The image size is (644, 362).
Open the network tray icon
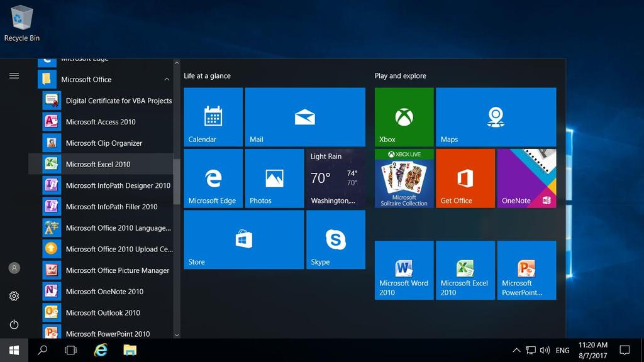[x=531, y=350]
